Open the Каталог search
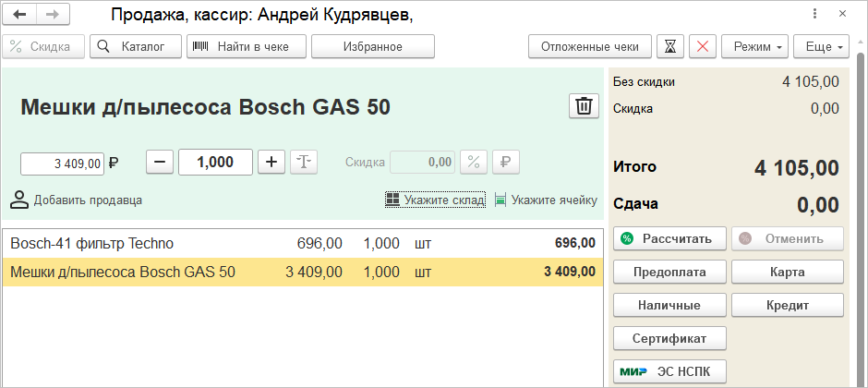This screenshot has width=868, height=388. click(135, 46)
